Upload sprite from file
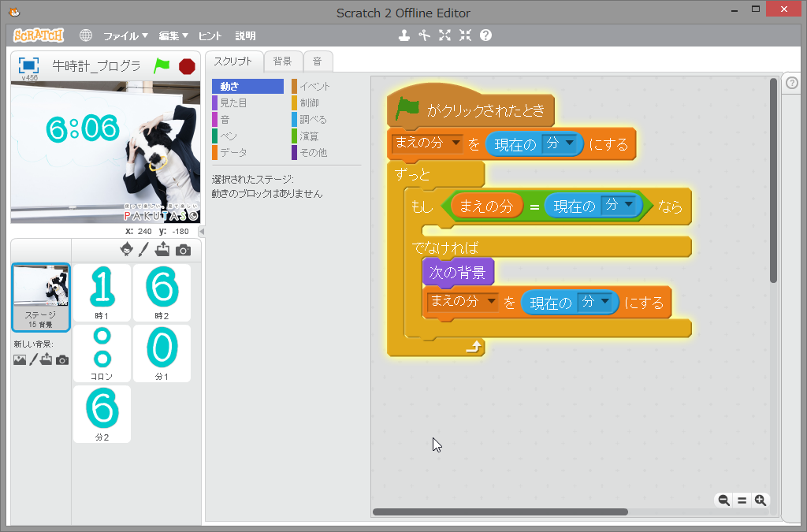 tap(162, 250)
